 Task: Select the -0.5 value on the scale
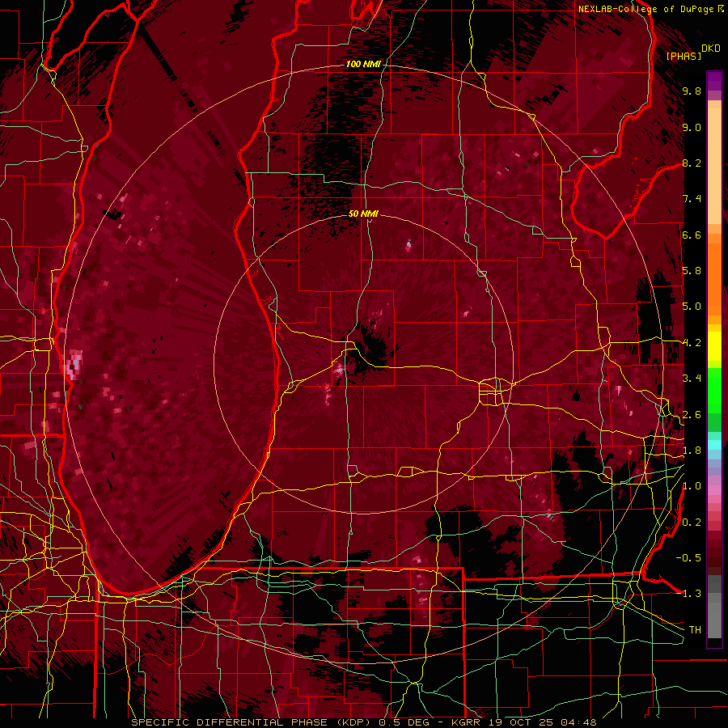(x=688, y=558)
